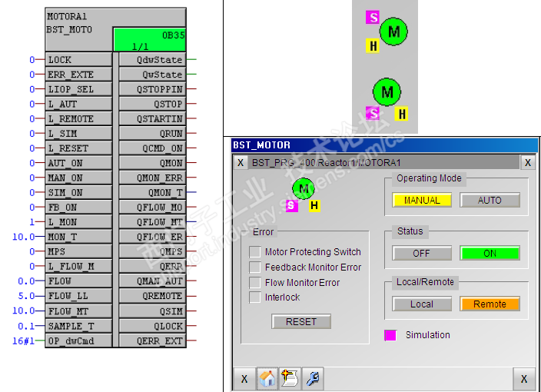Image resolution: width=541 pixels, height=392 pixels.
Task: Select the QLOCK output pin
Action: coord(152,325)
